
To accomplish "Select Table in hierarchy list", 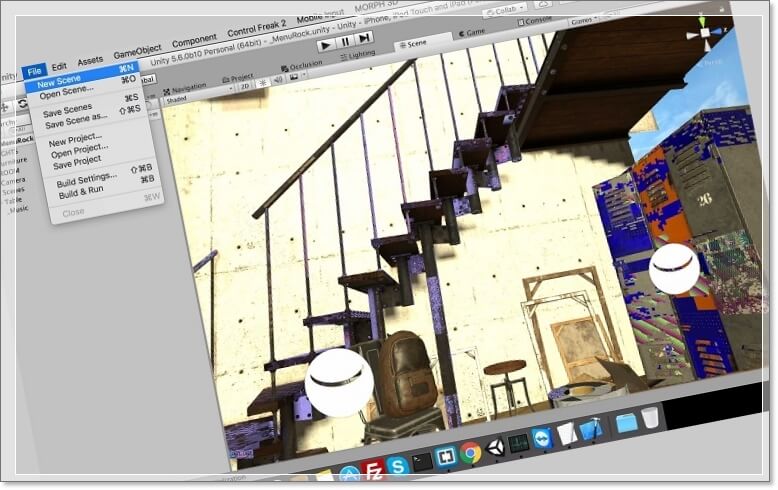I will 14,200.
